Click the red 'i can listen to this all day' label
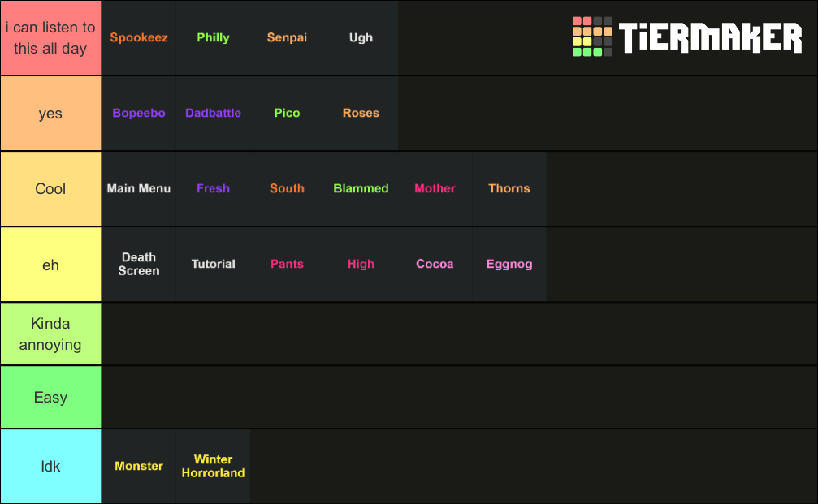This screenshot has height=504, width=818. 50,37
